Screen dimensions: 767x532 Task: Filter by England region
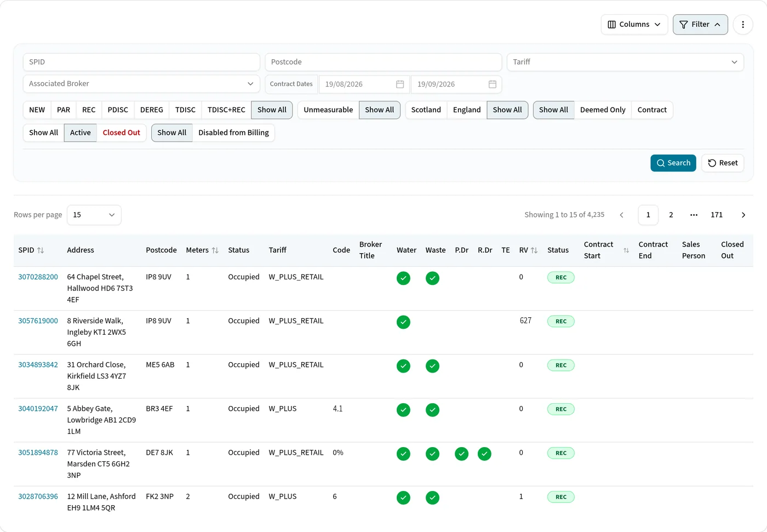click(x=467, y=110)
